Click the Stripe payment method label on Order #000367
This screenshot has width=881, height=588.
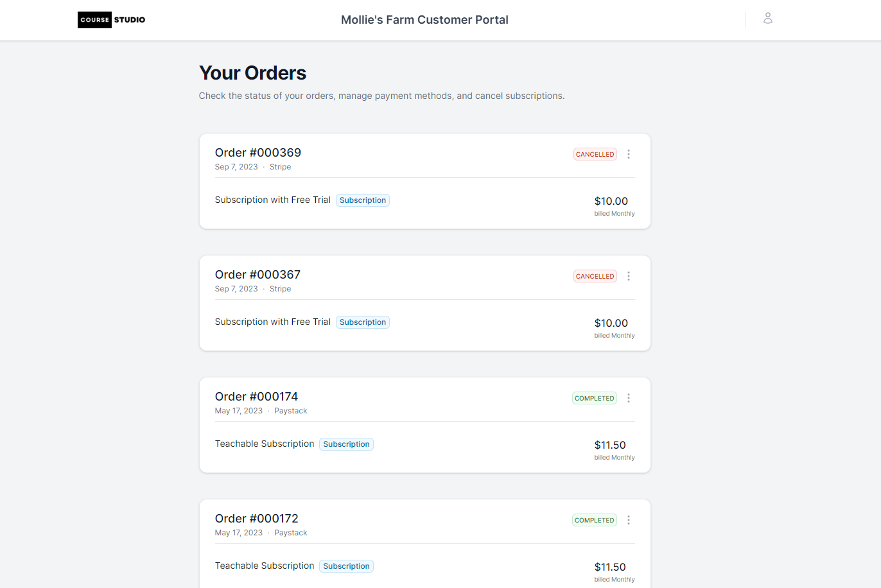coord(280,289)
